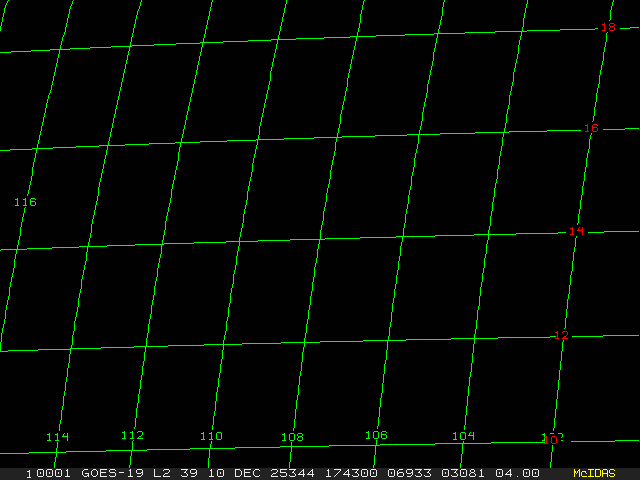Click the red 14 latitude label
Image resolution: width=640 pixels, height=480 pixels.
pyautogui.click(x=576, y=231)
